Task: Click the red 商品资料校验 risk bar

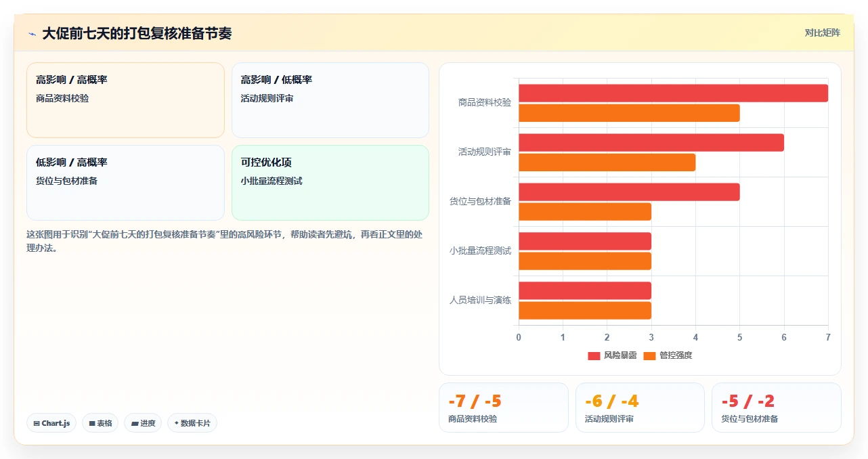Action: [674, 93]
